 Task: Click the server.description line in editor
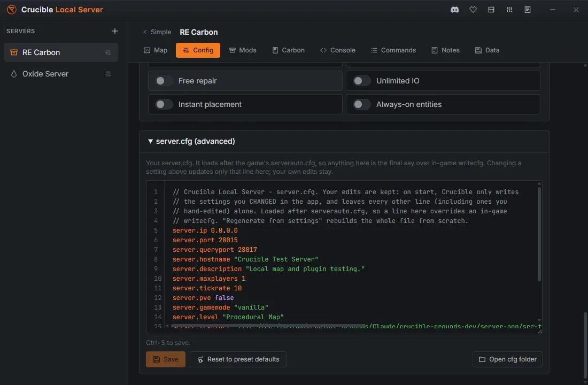pyautogui.click(x=268, y=269)
